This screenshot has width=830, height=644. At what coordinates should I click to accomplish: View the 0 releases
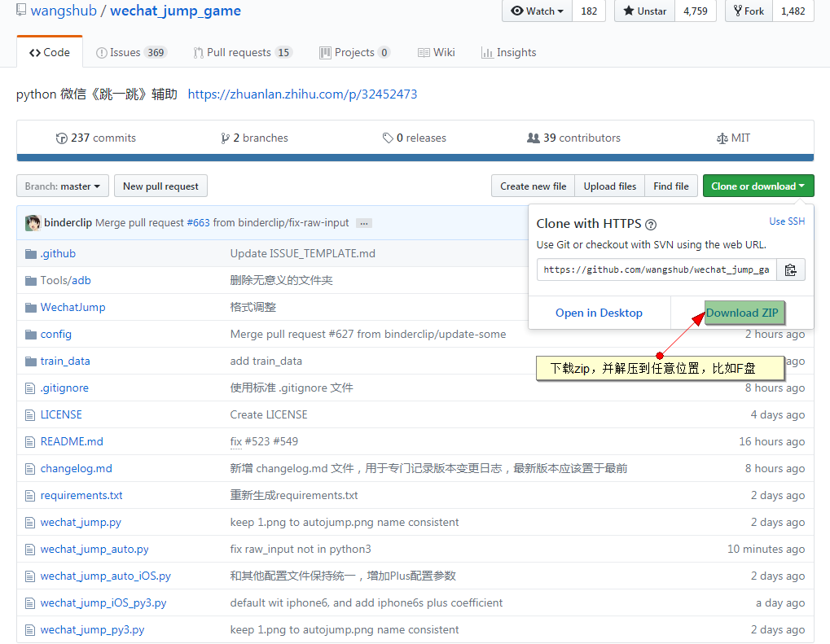(415, 138)
